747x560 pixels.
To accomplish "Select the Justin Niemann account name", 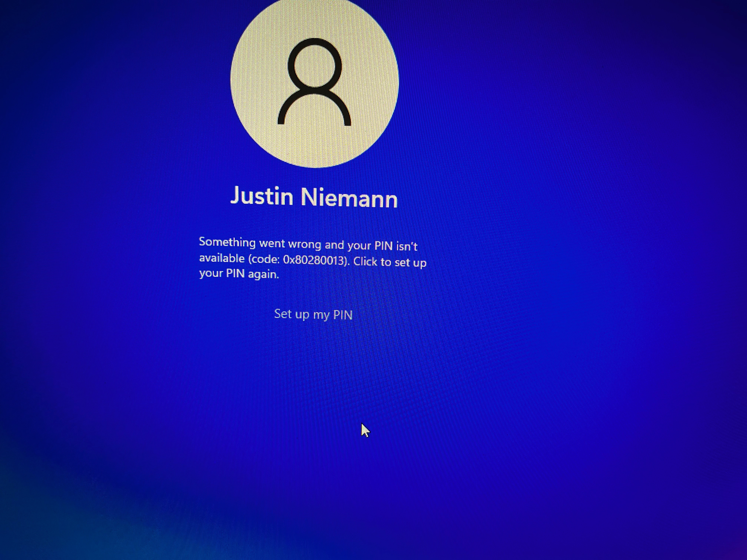I will [x=314, y=197].
